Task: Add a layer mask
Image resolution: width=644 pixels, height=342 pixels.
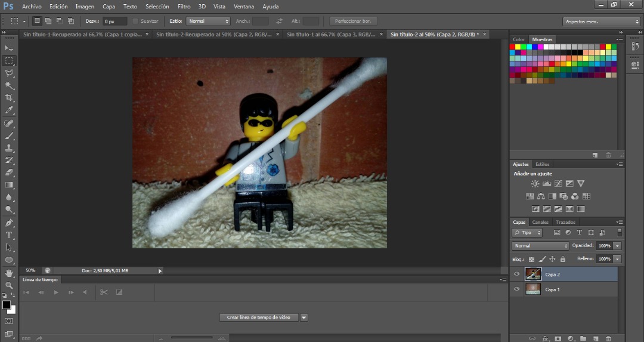Action: [558, 338]
